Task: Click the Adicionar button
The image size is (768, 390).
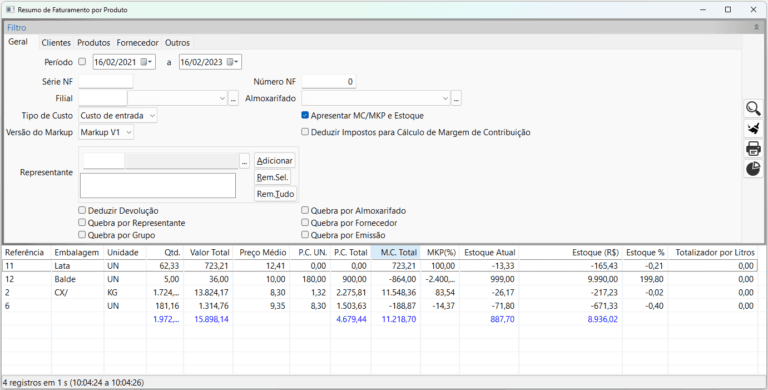Action: (x=275, y=161)
